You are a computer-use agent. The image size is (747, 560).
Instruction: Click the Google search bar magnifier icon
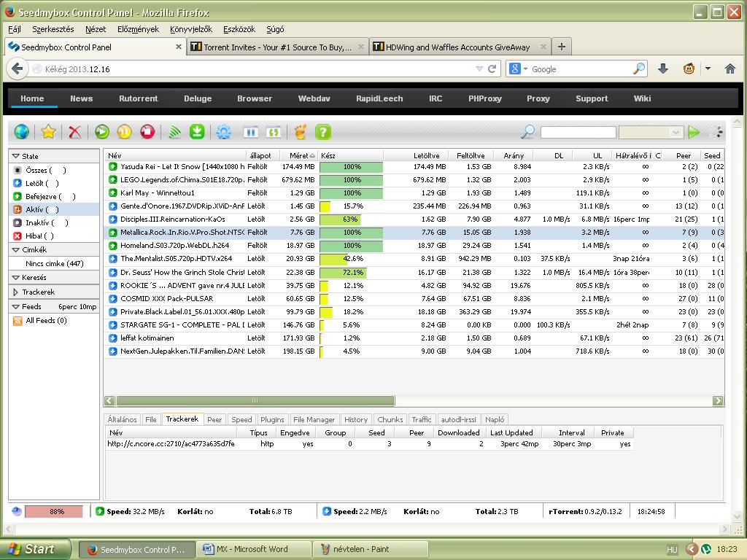[x=639, y=69]
